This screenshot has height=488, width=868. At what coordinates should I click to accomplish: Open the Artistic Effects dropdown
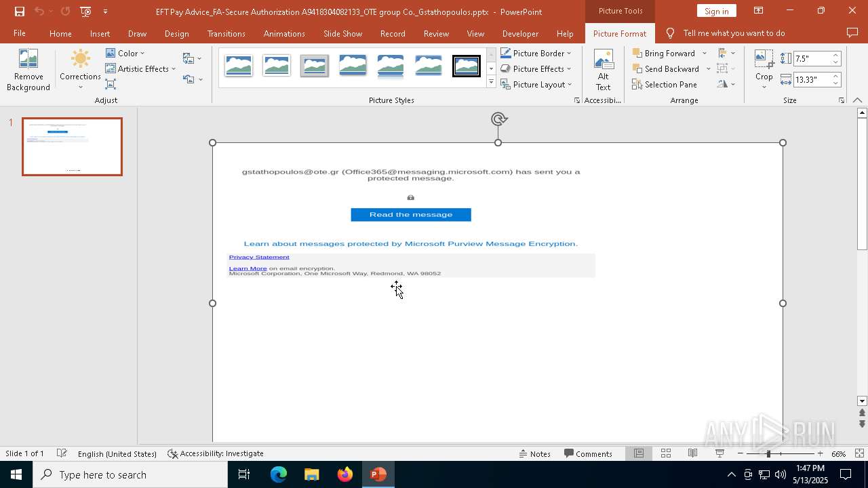tap(140, 68)
